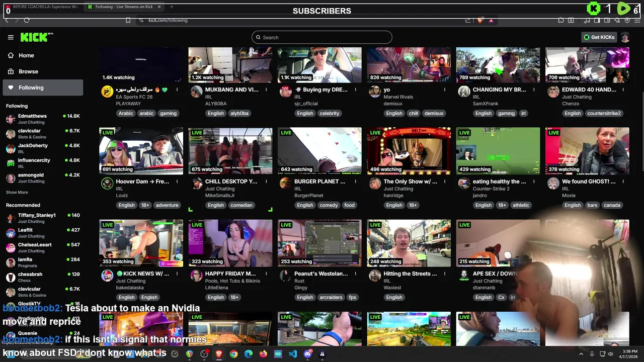Click the celebrity tag under sjc_official
This screenshot has height=362, width=644.
330,113
